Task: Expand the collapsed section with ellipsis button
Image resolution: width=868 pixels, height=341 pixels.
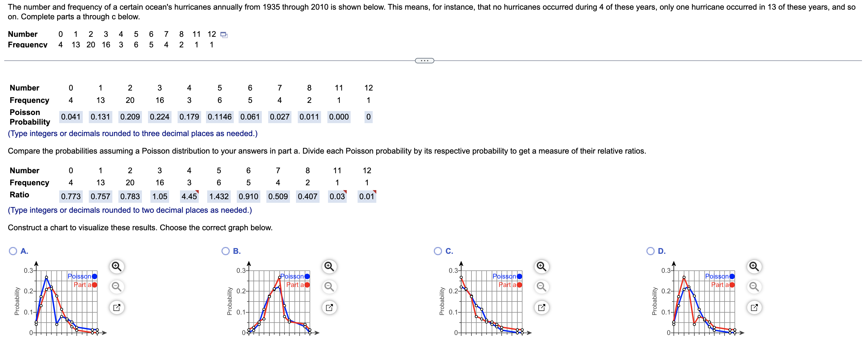Action: 425,61
